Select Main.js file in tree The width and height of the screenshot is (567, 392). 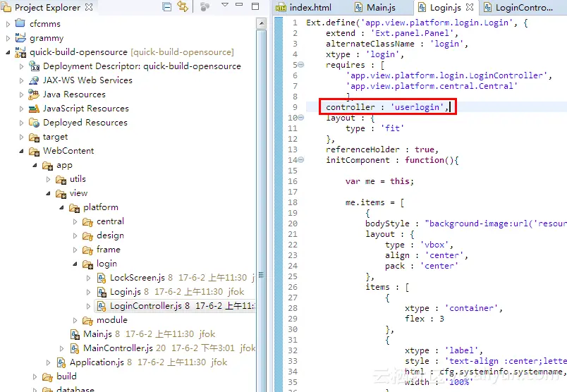pyautogui.click(x=97, y=334)
